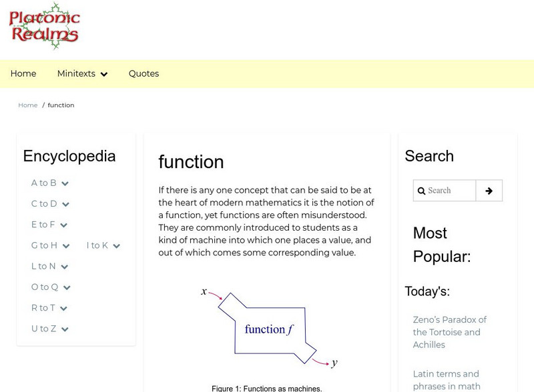This screenshot has width=534, height=392.
Task: Click the Home breadcrumb link
Action: tap(28, 105)
